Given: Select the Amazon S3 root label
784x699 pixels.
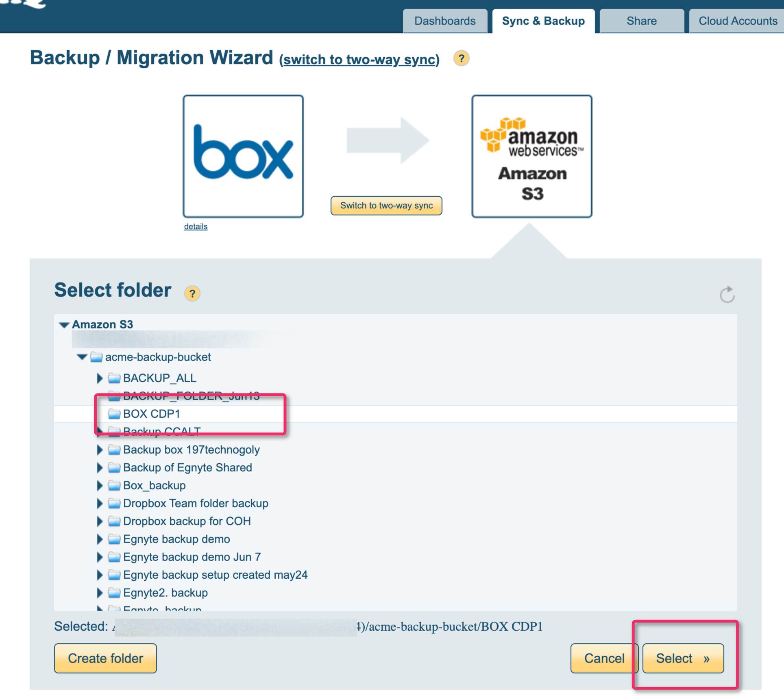Looking at the screenshot, I should pyautogui.click(x=102, y=324).
